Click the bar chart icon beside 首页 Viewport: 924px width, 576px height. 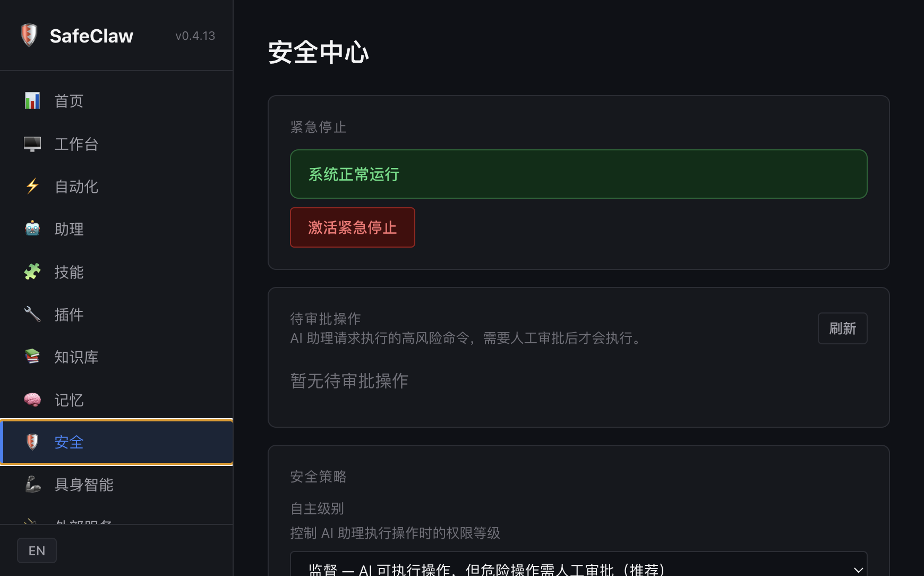(32, 101)
